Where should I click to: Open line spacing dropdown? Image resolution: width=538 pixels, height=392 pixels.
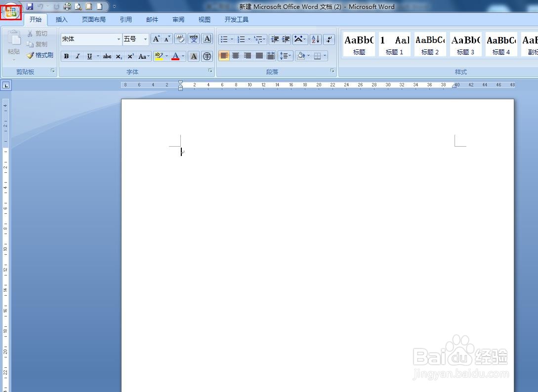[x=286, y=56]
